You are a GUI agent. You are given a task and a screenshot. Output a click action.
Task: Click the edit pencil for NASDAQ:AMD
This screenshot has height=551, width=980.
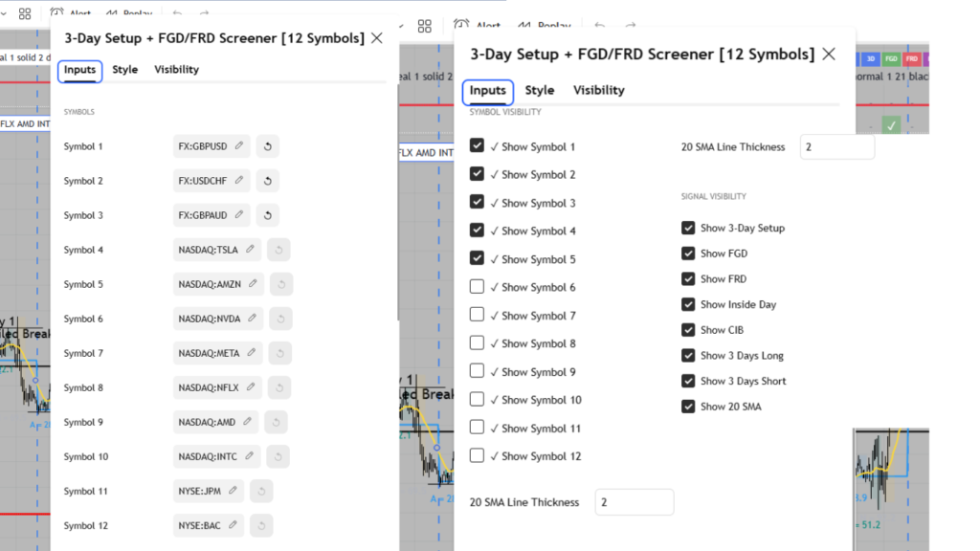[x=247, y=422]
